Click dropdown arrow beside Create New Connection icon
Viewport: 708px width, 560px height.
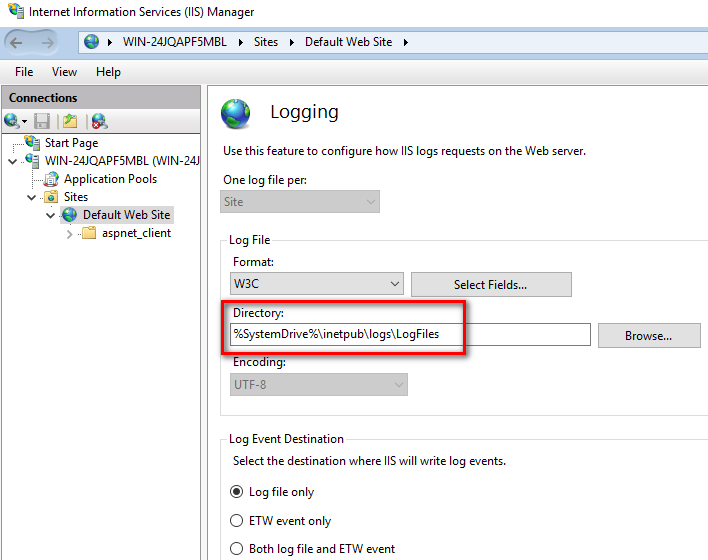(x=24, y=121)
